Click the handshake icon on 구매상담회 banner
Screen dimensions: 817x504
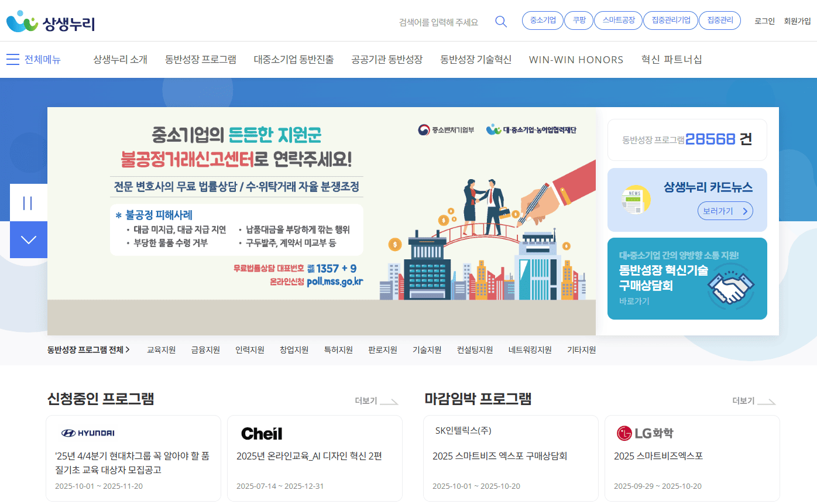click(730, 288)
